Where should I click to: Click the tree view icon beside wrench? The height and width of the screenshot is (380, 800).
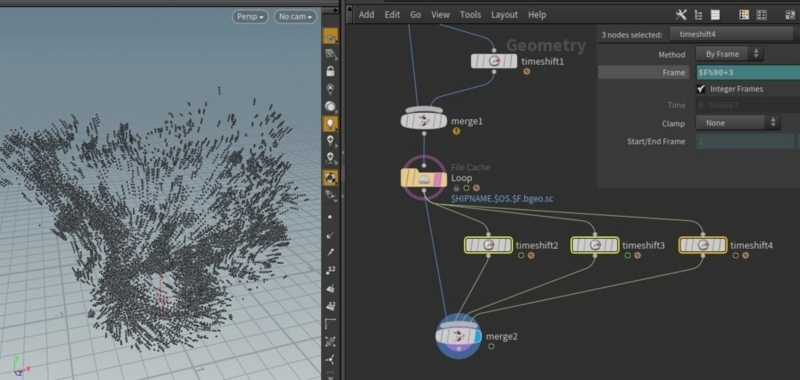click(698, 15)
